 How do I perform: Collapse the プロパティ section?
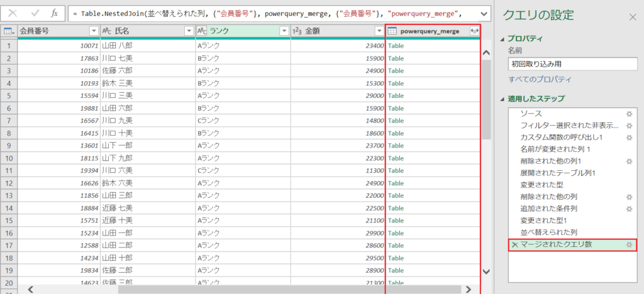click(x=503, y=39)
